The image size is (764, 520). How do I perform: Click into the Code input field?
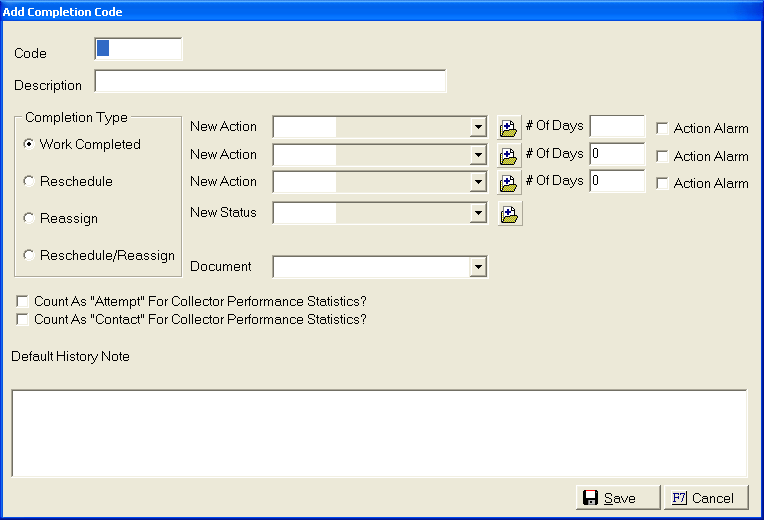tap(140, 49)
